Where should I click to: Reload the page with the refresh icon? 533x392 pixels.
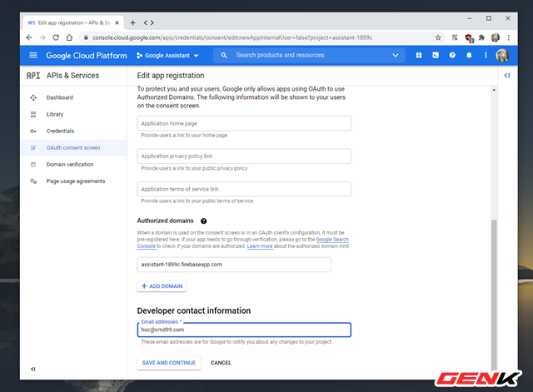click(x=56, y=37)
